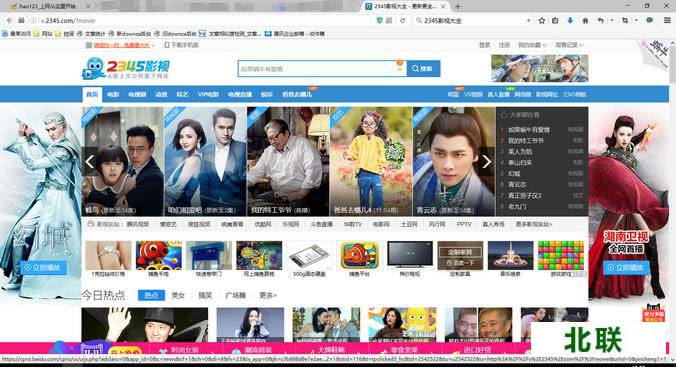The image size is (676, 367).
Task: Click 立即播放 on the left 幻城 banner
Action: point(43,267)
